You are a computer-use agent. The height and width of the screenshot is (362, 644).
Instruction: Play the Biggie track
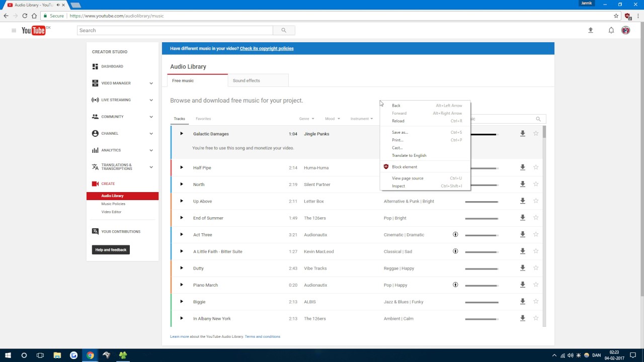point(182,302)
